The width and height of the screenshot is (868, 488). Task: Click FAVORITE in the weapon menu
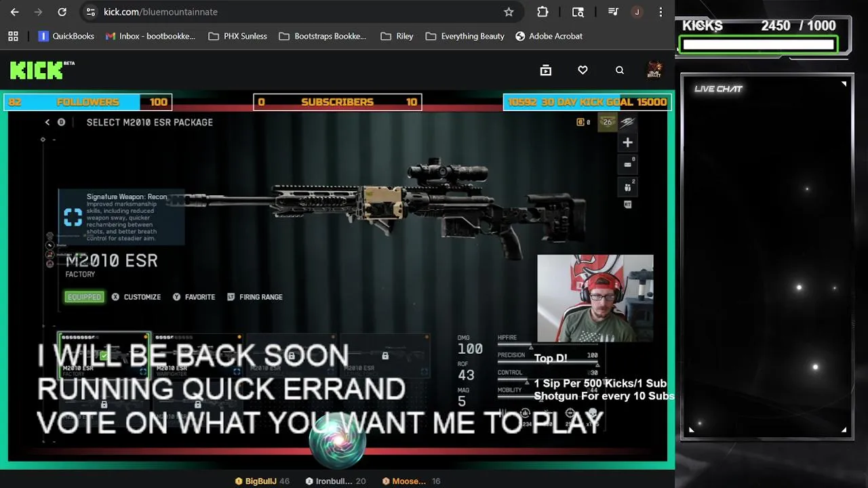point(194,297)
